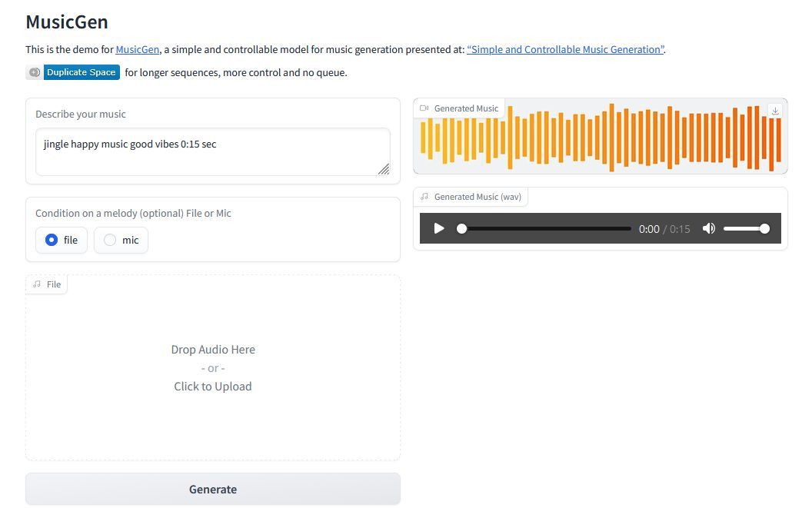
Task: Download the generated music video
Action: (x=775, y=111)
